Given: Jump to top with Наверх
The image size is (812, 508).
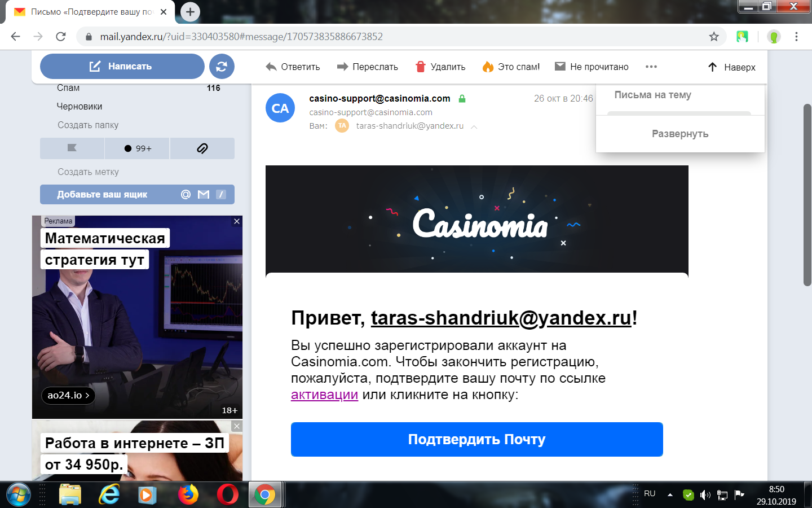Looking at the screenshot, I should pos(732,67).
